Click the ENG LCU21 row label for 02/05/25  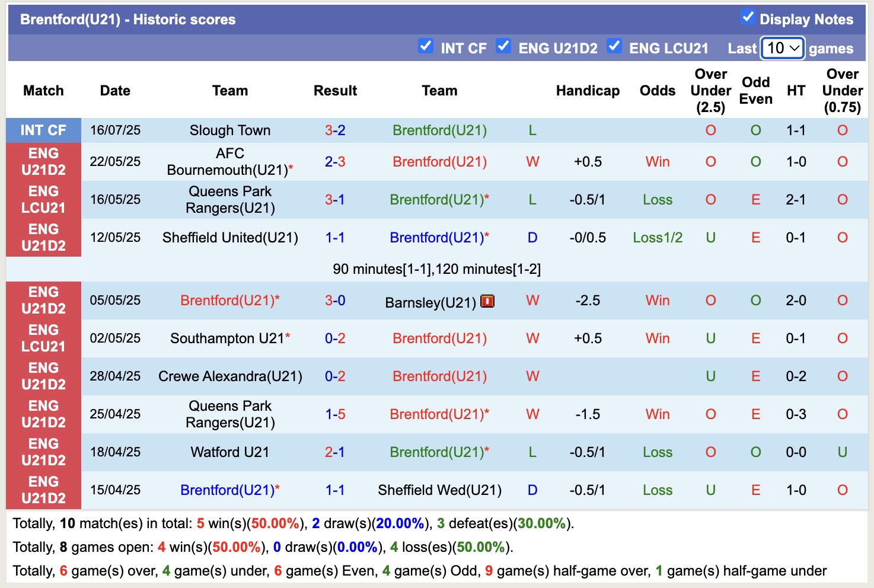(x=43, y=338)
